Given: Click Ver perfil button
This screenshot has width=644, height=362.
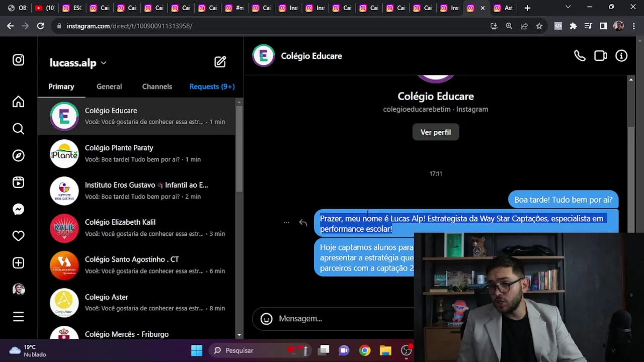Looking at the screenshot, I should pyautogui.click(x=436, y=132).
